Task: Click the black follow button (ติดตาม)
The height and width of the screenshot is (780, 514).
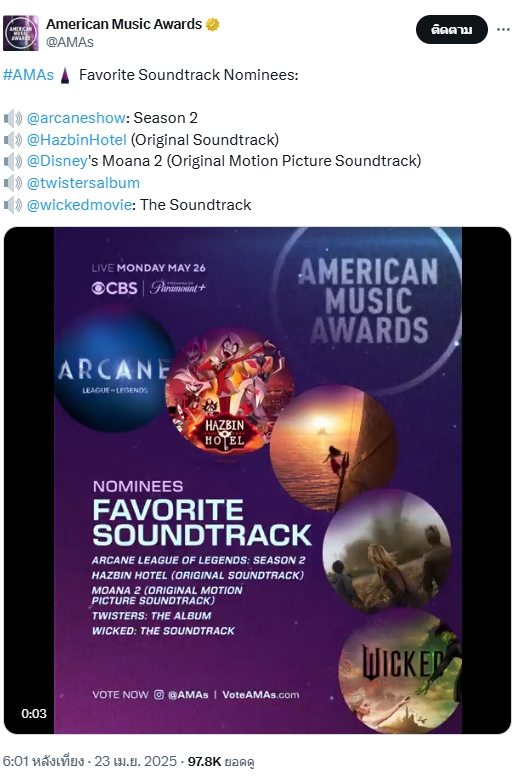Action: [451, 29]
